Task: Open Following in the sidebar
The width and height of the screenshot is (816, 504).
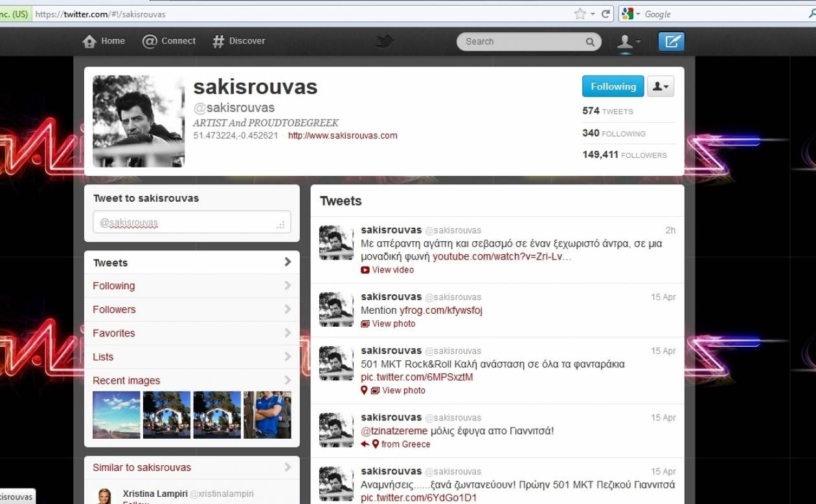Action: 192,286
